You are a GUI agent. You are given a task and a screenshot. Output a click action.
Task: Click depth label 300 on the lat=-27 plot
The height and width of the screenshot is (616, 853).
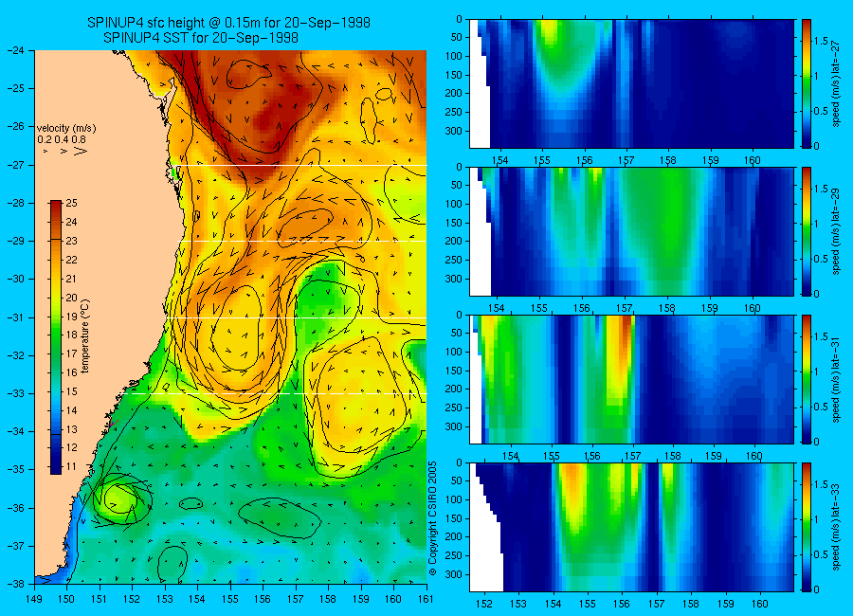pos(454,131)
